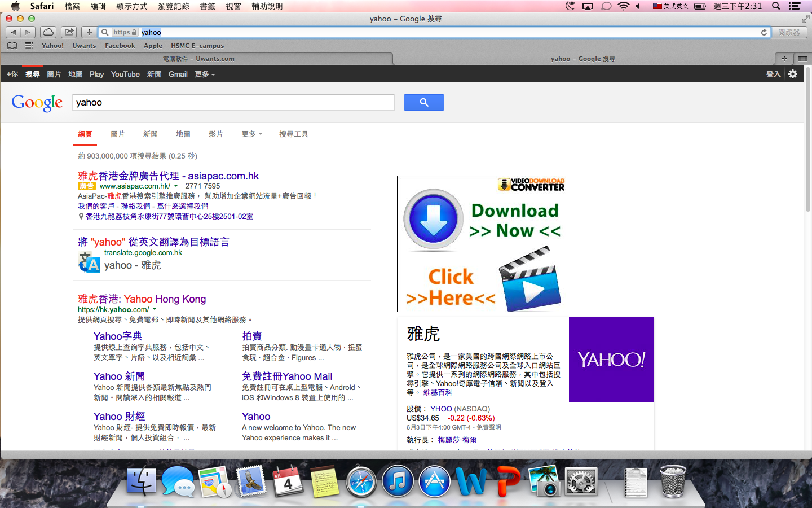
Task: Open the Trash in Dock
Action: (673, 481)
